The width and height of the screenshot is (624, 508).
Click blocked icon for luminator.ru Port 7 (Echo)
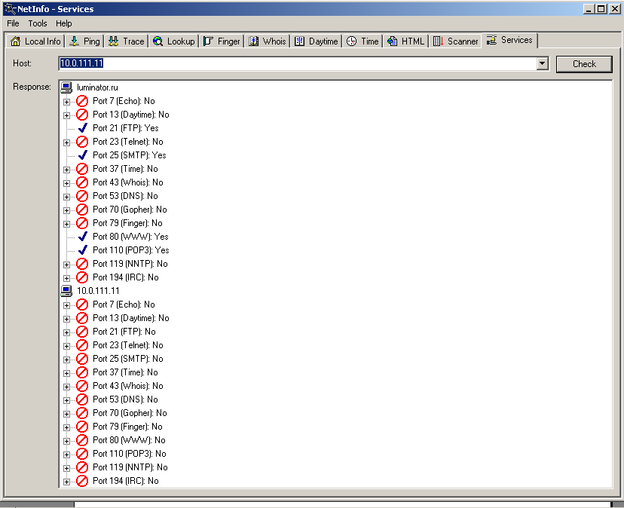click(x=82, y=101)
